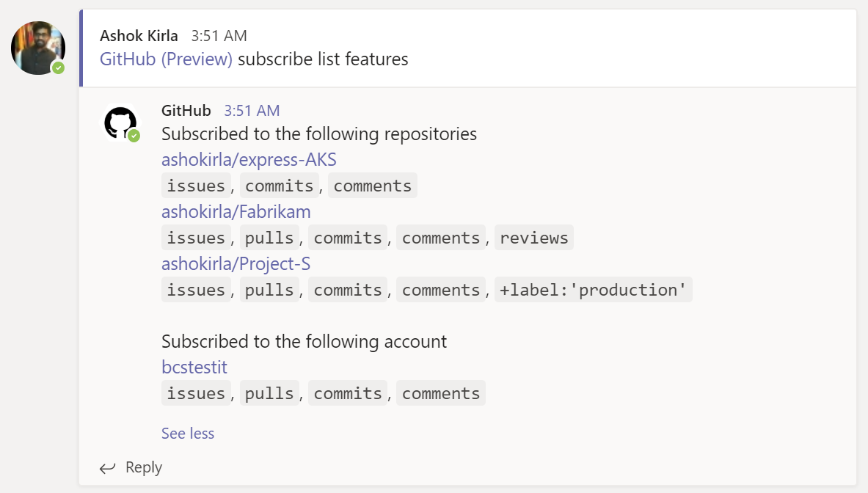This screenshot has width=868, height=493.
Task: Open the ashokirla/express-AKS repository link
Action: coord(249,160)
